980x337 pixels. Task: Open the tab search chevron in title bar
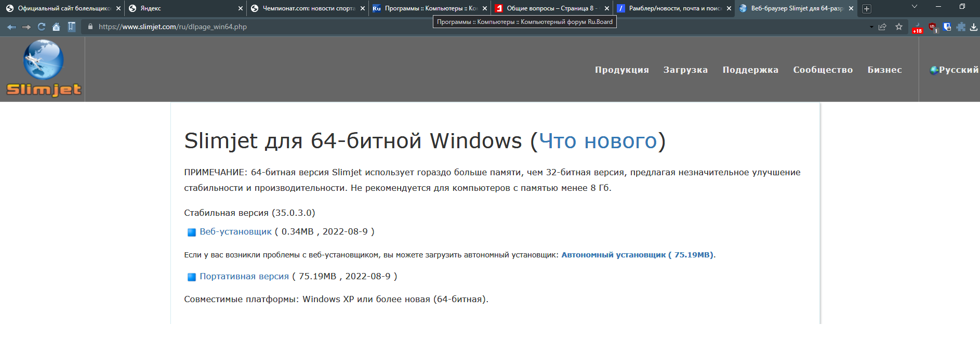click(915, 7)
